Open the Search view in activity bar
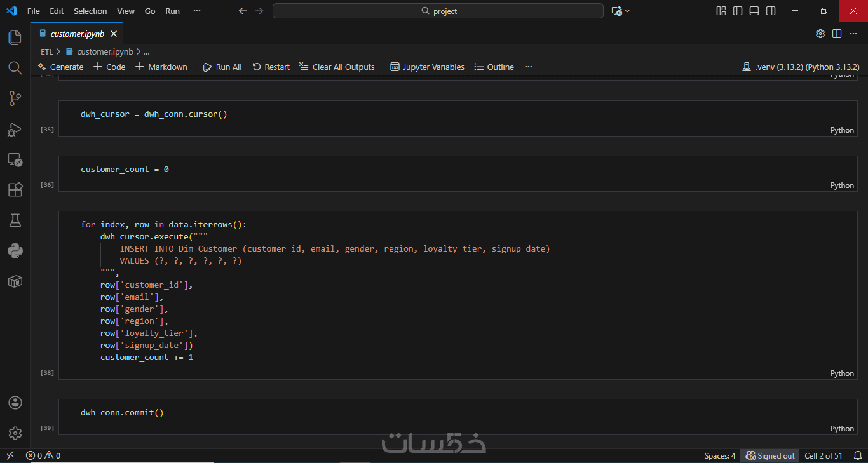The width and height of the screenshot is (868, 463). click(15, 68)
